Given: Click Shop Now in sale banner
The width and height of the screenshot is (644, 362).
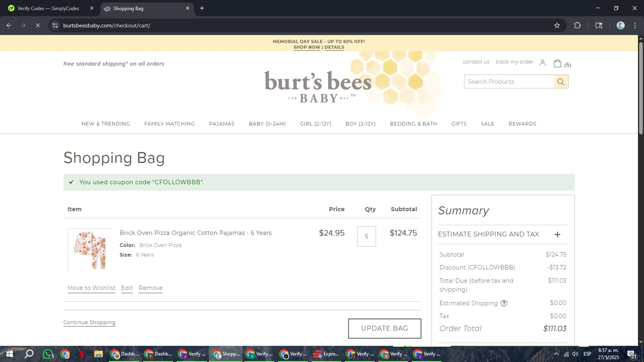Looking at the screenshot, I should (x=307, y=47).
